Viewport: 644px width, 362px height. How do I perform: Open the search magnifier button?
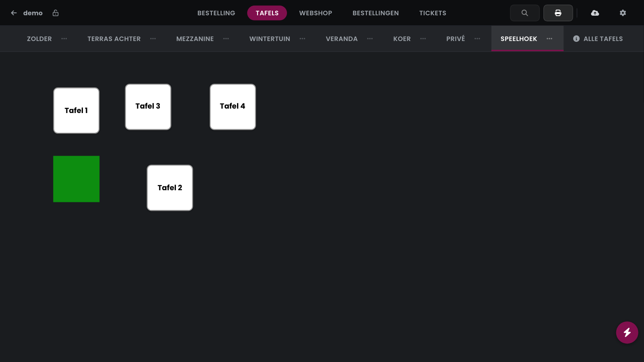pos(525,13)
